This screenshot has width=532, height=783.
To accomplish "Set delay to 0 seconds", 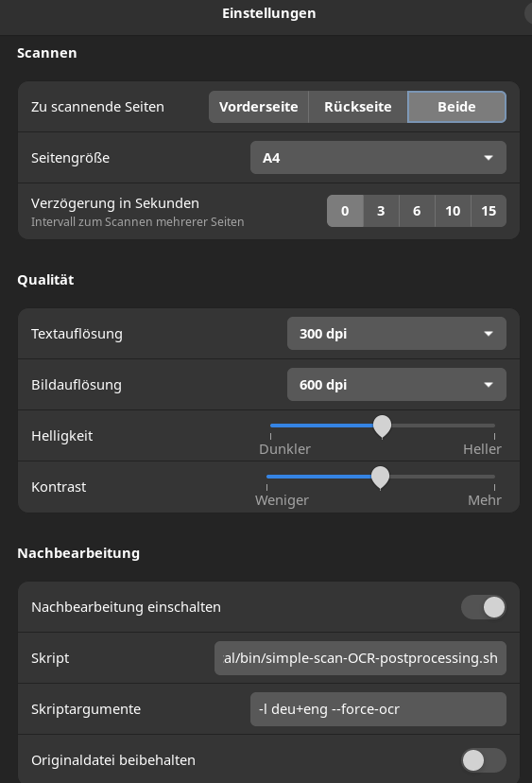I will [345, 211].
